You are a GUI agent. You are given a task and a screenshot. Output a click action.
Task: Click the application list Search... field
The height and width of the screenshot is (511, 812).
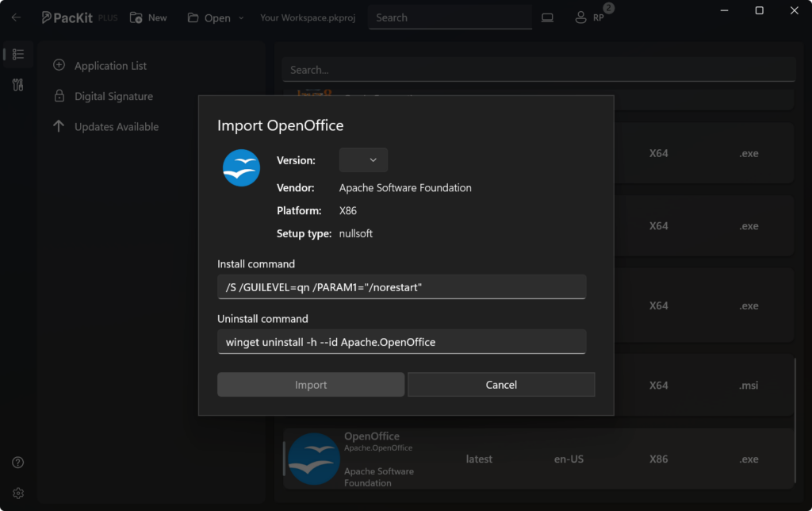(538, 70)
